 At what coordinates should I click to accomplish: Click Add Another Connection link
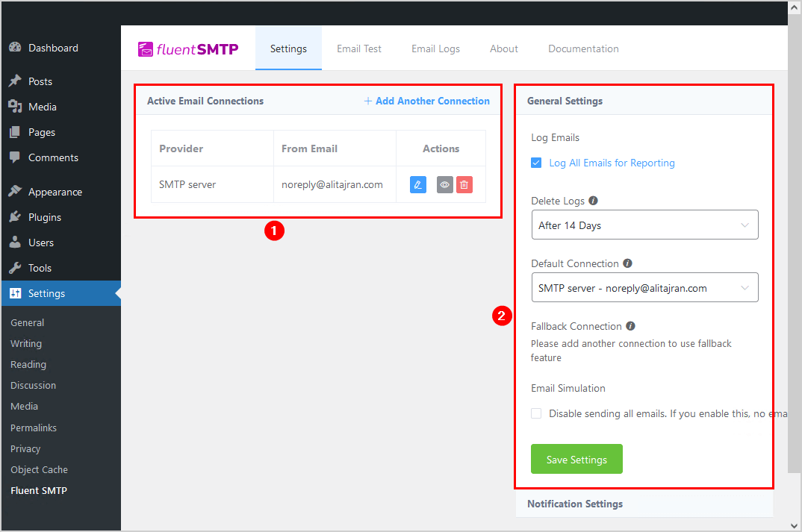(x=426, y=101)
